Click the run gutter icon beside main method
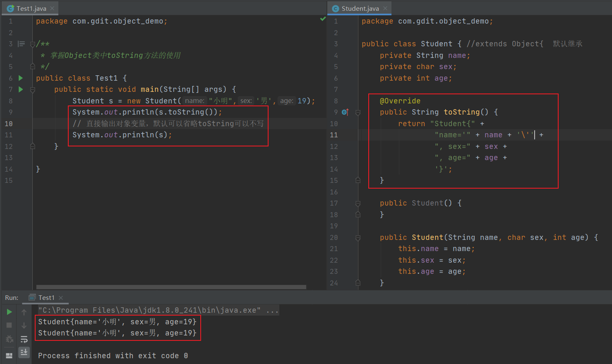This screenshot has height=364, width=612. pos(21,89)
